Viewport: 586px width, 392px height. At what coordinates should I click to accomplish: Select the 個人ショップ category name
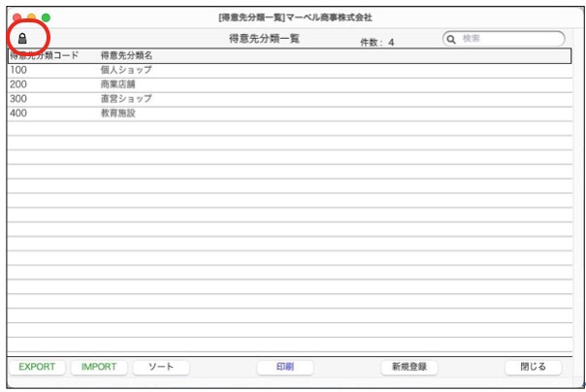pyautogui.click(x=125, y=70)
